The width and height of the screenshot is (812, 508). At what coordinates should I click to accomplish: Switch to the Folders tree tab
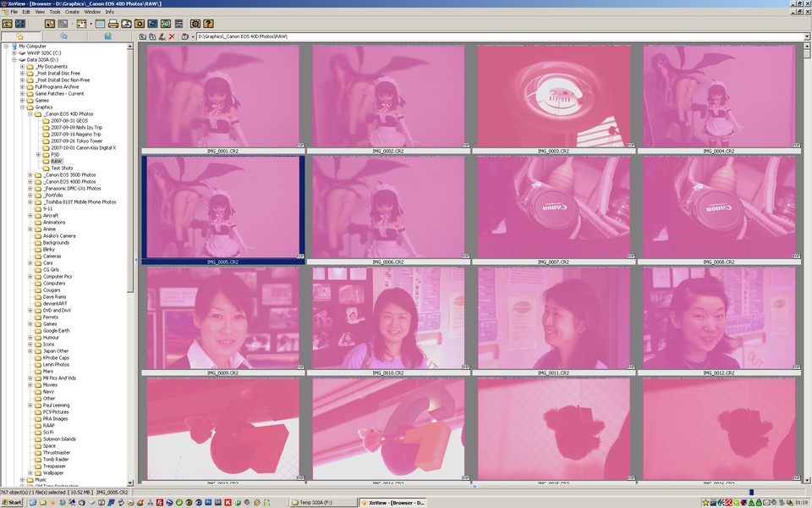click(19, 36)
